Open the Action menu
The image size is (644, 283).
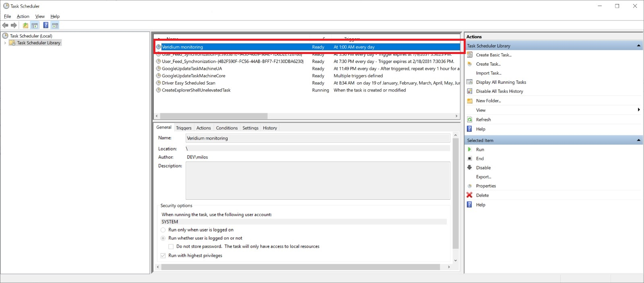(23, 17)
